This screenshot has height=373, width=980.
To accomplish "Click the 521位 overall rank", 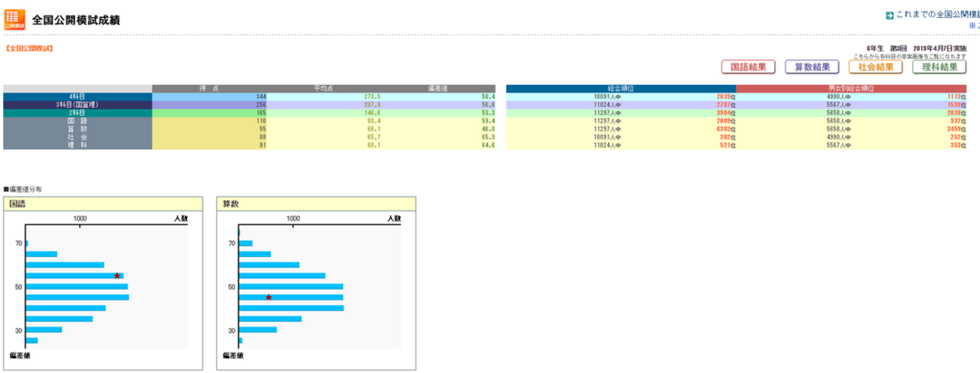I will tap(727, 145).
